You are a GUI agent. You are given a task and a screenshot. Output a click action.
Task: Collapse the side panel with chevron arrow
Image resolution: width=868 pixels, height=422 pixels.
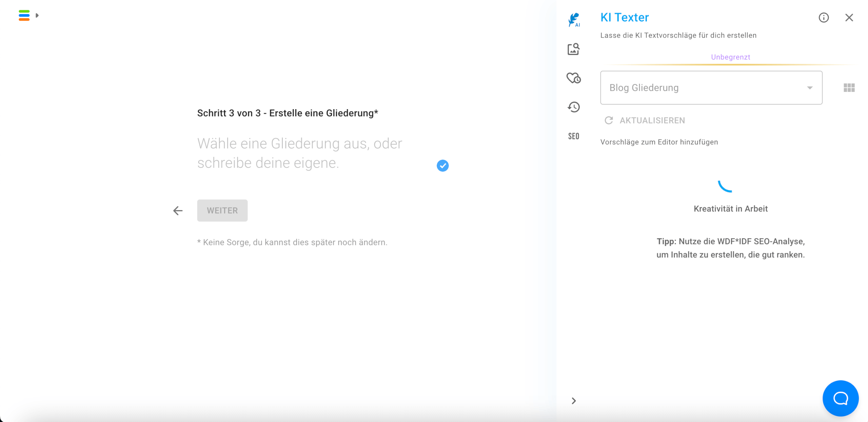point(574,401)
